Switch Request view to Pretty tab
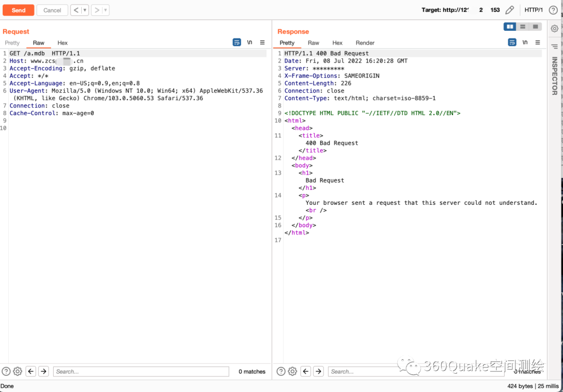Viewport: 563px width, 392px height. pyautogui.click(x=12, y=43)
